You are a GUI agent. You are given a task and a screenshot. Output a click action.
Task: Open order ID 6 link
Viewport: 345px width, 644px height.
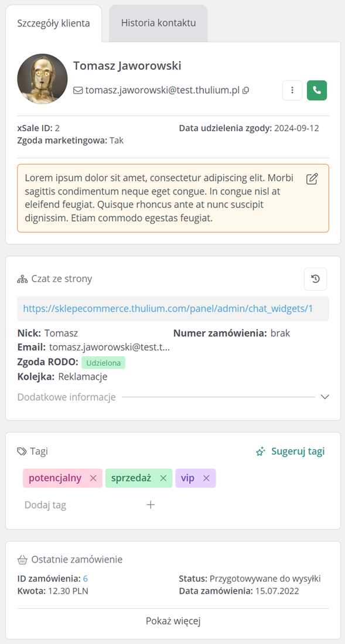[86, 579]
